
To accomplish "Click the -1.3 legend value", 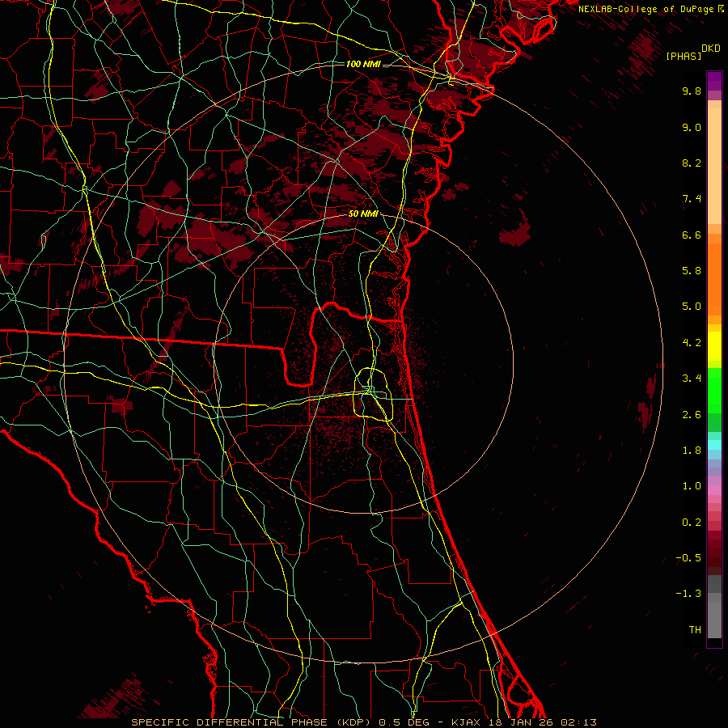I will 688,594.
